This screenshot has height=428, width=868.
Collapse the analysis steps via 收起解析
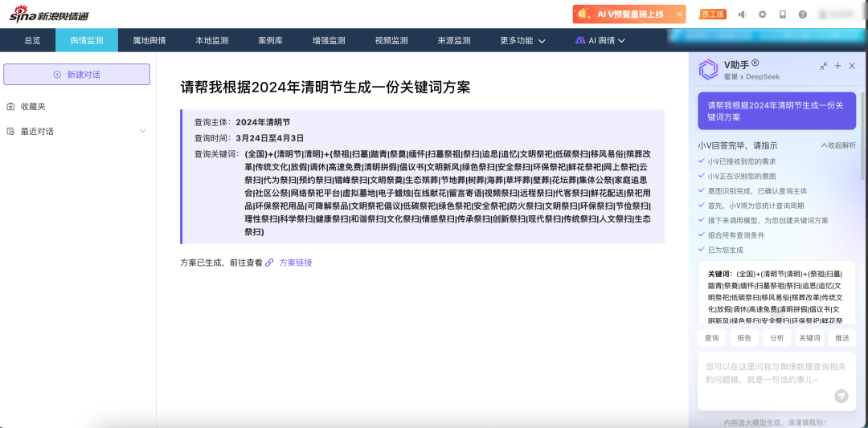pyautogui.click(x=837, y=145)
